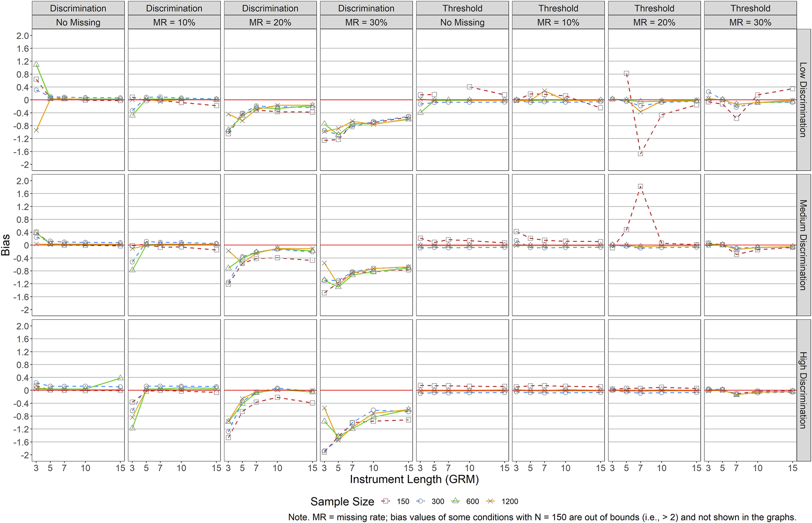Select the High Discrimination row label
The image size is (812, 523).
(803, 390)
